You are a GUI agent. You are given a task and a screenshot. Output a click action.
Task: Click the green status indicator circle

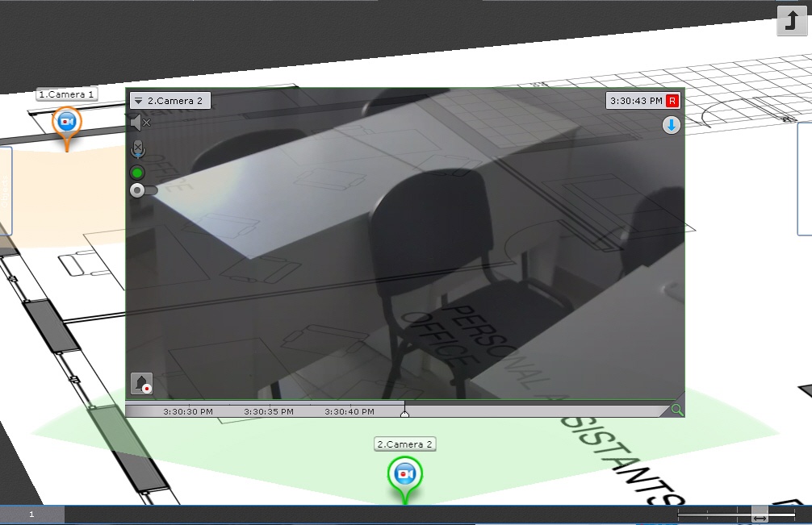coord(137,172)
